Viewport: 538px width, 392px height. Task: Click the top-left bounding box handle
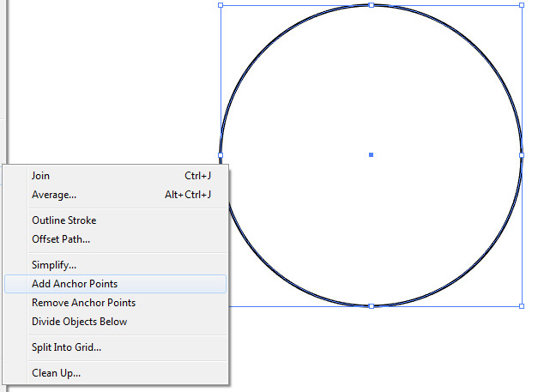pyautogui.click(x=221, y=5)
